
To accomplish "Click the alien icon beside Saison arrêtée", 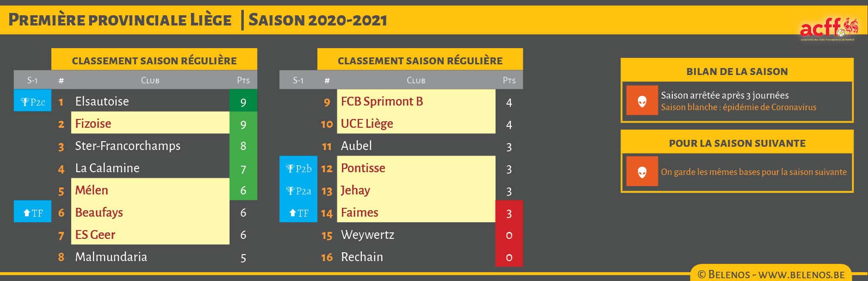I will pyautogui.click(x=642, y=101).
